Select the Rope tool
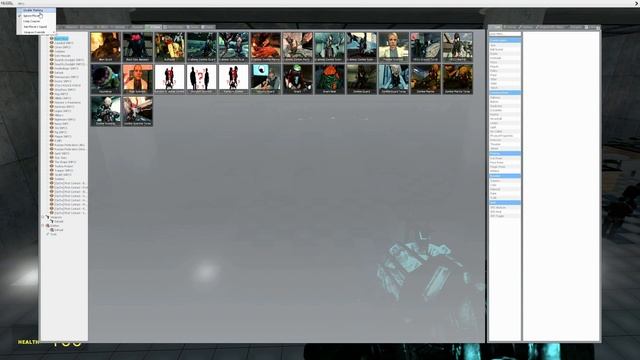The width and height of the screenshot is (640, 360). (x=505, y=75)
